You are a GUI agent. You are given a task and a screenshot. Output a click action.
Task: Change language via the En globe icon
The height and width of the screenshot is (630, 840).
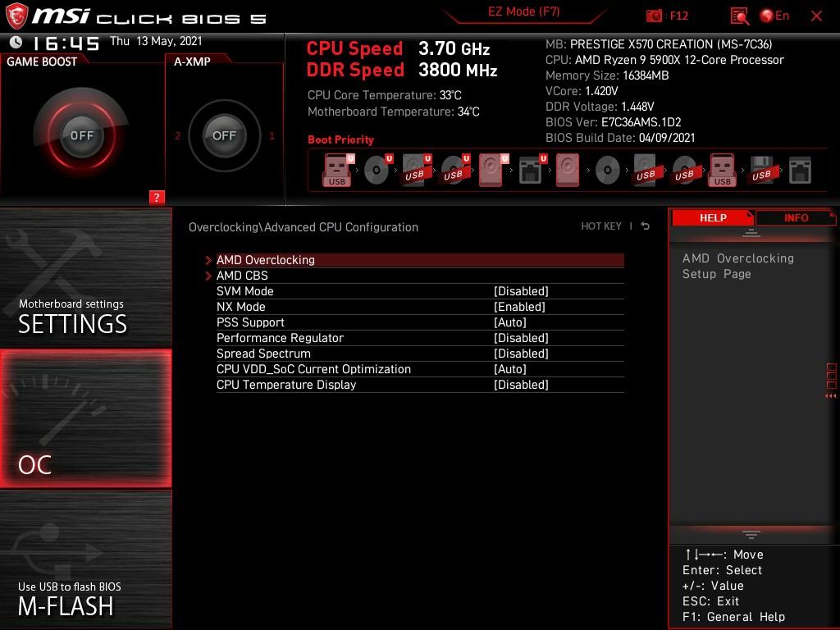(774, 16)
